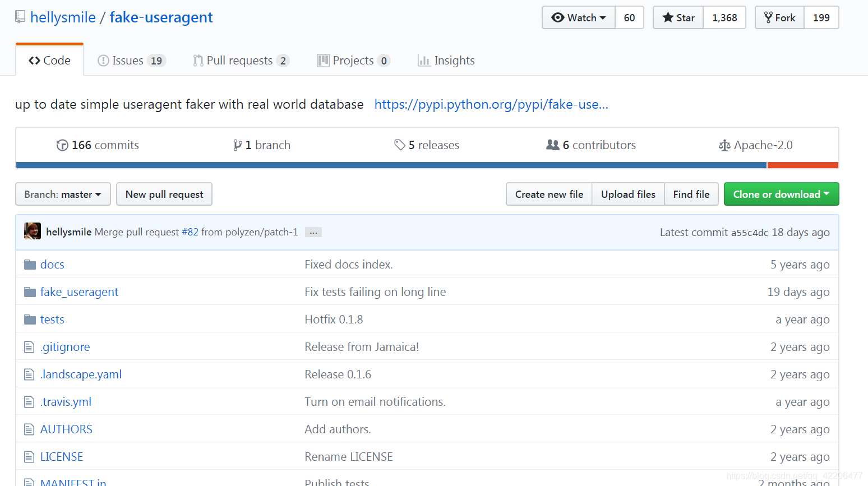868x486 pixels.
Task: Open the LICENSE file
Action: click(62, 457)
